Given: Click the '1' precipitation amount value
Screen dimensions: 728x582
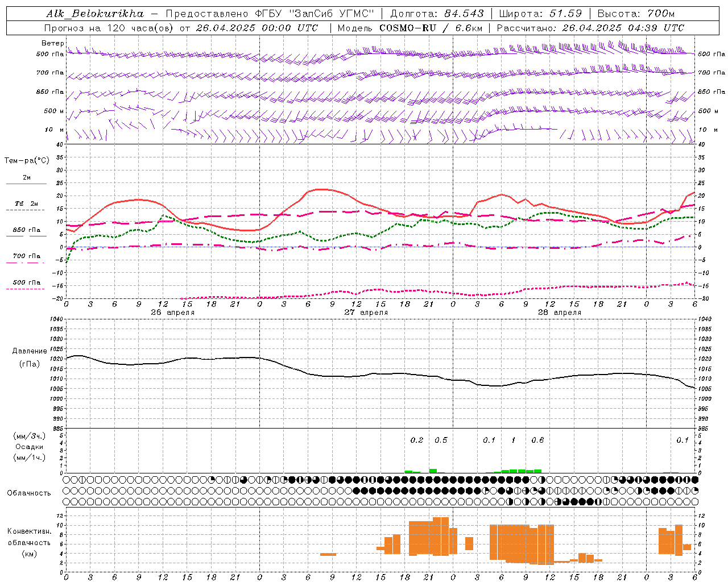Looking at the screenshot, I should pos(514,440).
